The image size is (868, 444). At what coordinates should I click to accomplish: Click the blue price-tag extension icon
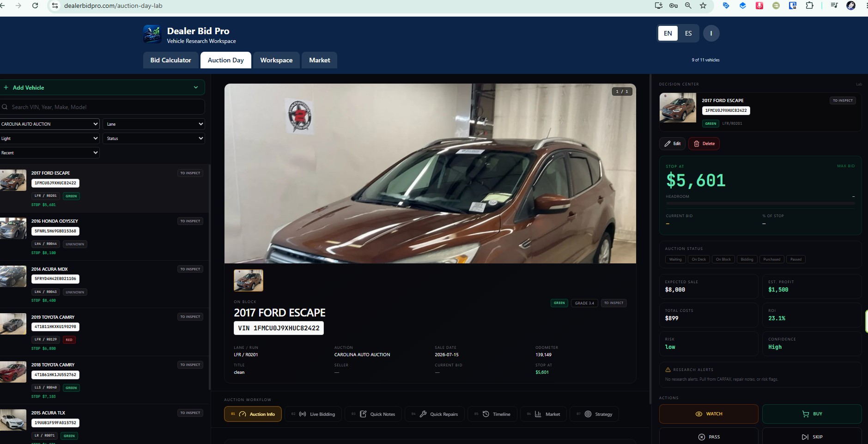726,6
